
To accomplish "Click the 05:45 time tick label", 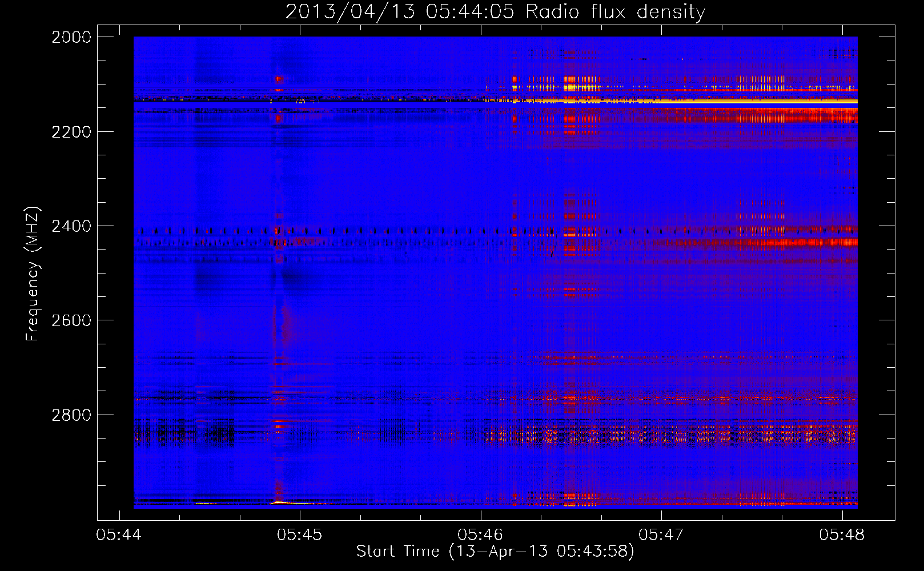I will (x=299, y=534).
